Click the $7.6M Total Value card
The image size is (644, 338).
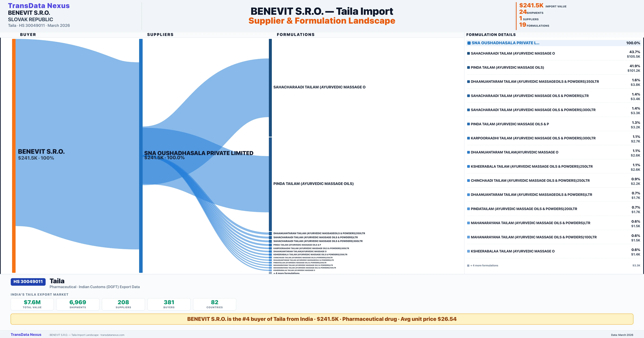[x=32, y=304]
